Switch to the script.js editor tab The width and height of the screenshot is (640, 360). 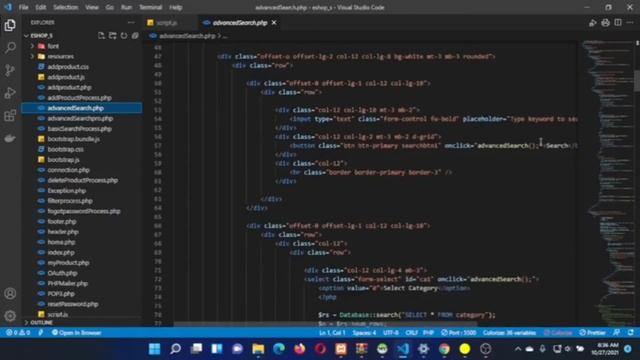tap(167, 23)
